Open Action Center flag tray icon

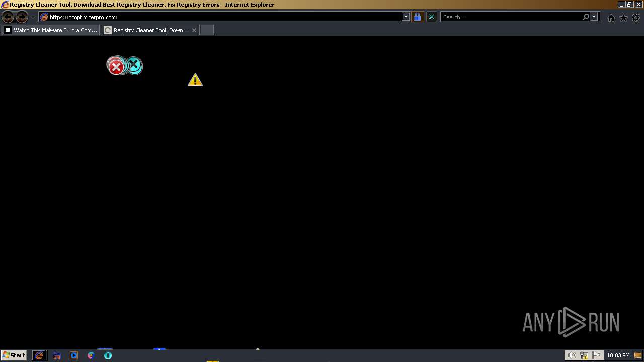(597, 355)
